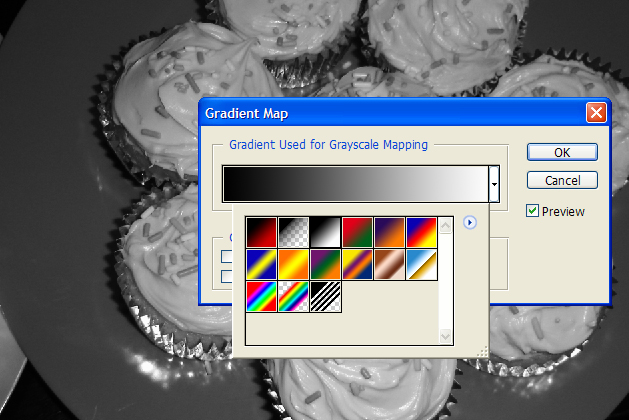Open the gradient picker dropdown arrow

point(494,185)
